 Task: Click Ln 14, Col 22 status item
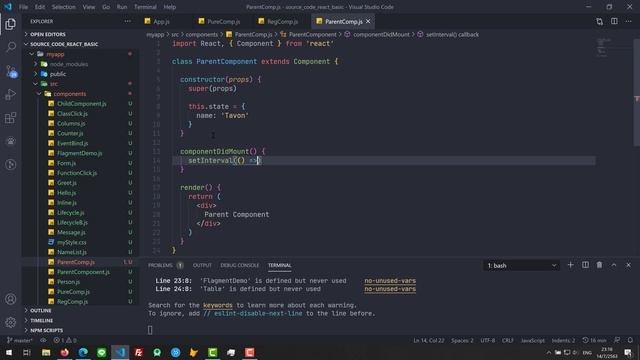pos(428,340)
